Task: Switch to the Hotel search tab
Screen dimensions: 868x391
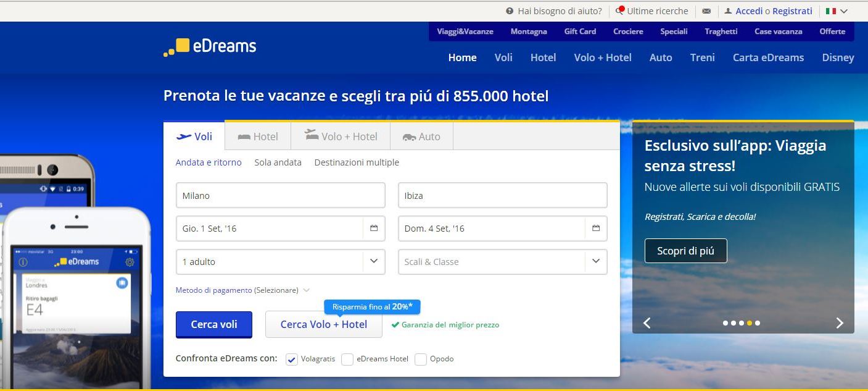Action: click(x=258, y=137)
